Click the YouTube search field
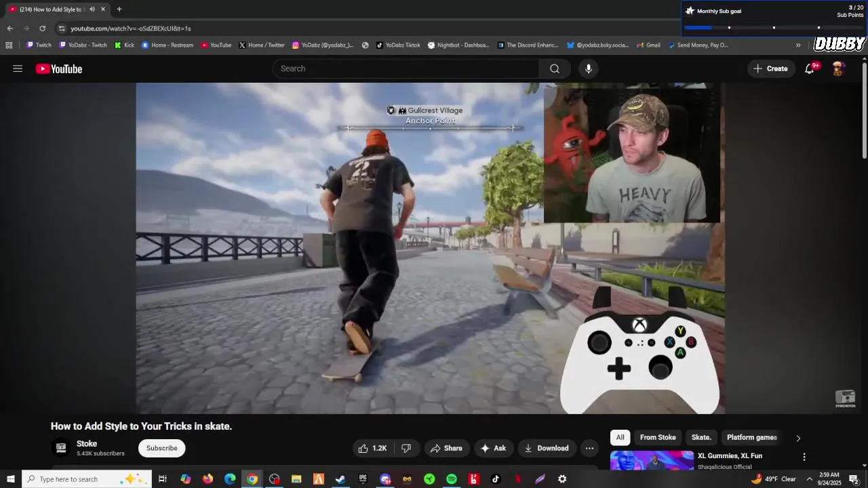The width and height of the screenshot is (868, 488). tap(406, 68)
